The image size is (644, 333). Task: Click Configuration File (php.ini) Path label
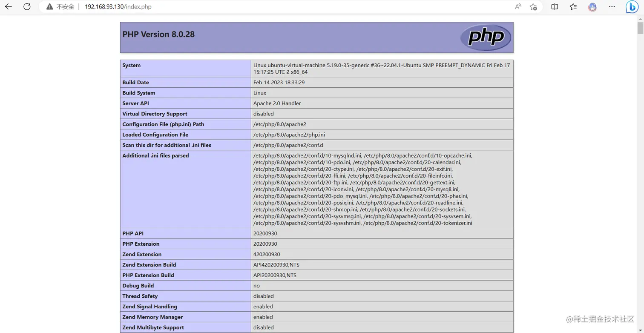(x=163, y=124)
